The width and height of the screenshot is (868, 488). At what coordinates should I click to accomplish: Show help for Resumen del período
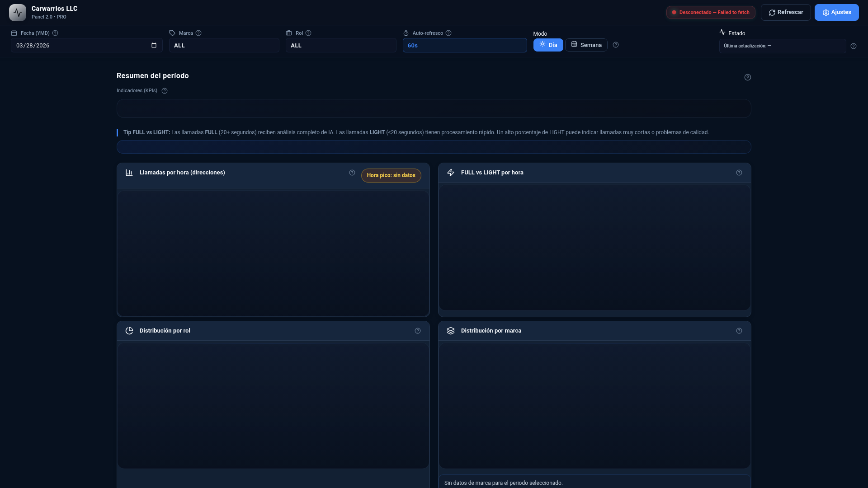point(748,77)
